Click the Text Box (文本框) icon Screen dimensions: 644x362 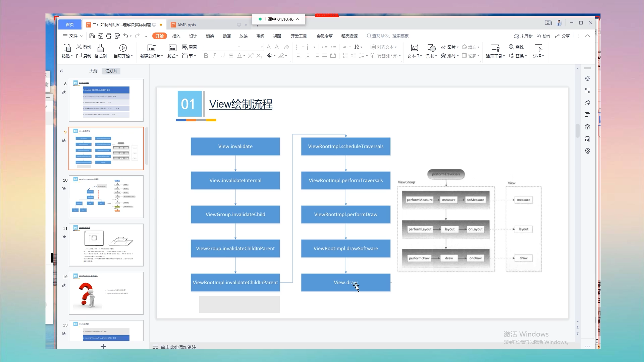[414, 48]
